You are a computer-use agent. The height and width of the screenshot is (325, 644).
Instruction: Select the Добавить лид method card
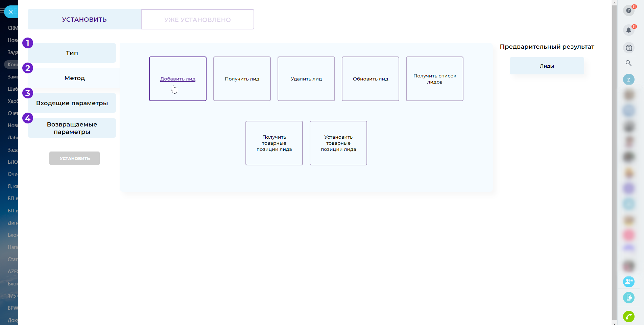(178, 79)
